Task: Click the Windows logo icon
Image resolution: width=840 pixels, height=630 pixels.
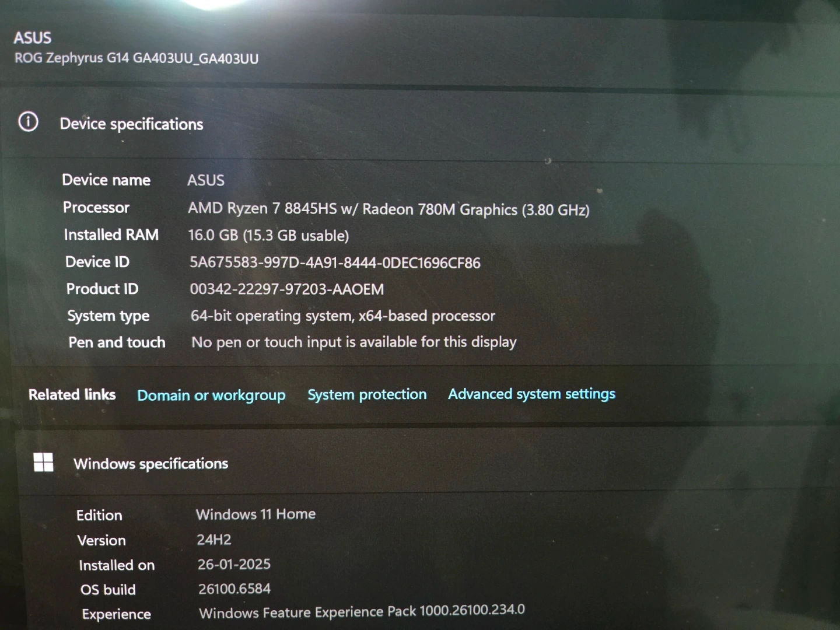Action: [43, 463]
